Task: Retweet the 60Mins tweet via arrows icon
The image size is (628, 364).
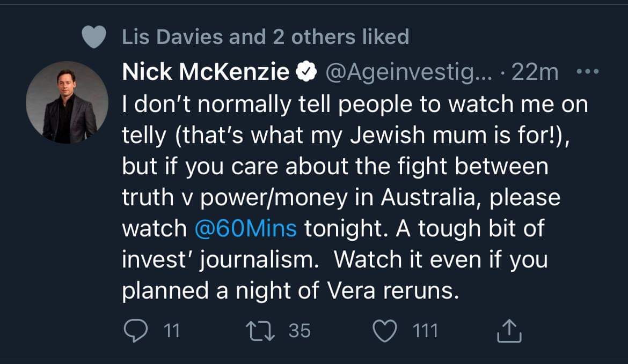Action: pos(261,331)
